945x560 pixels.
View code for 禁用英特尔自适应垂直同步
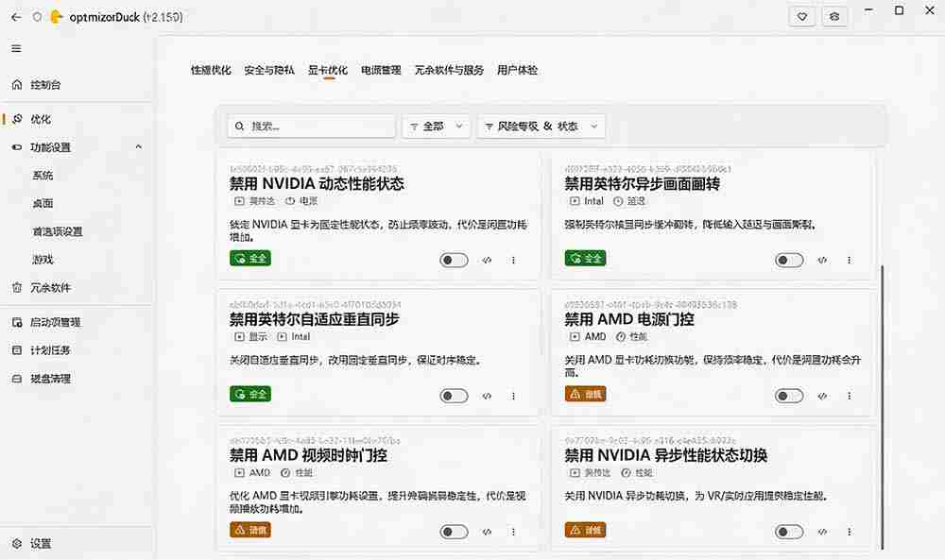(487, 397)
